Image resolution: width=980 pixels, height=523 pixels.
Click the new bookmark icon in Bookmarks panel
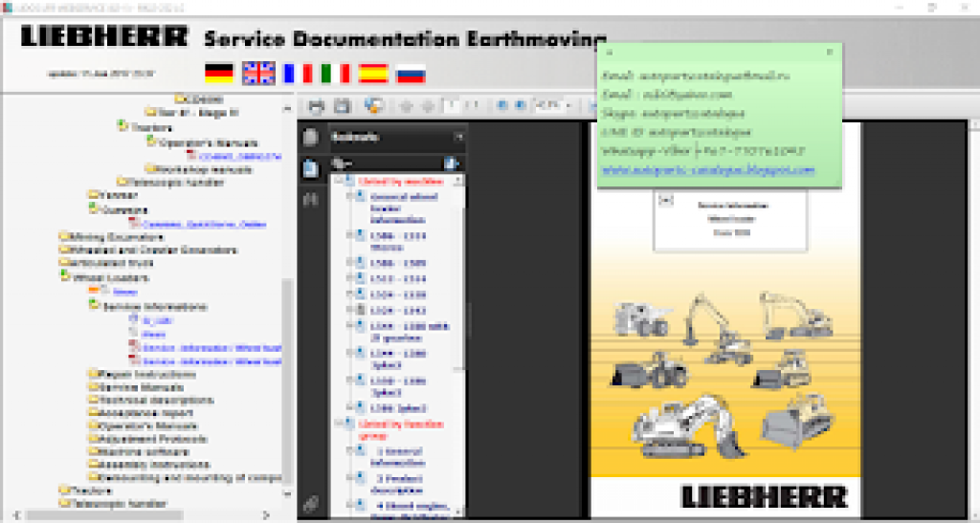click(x=452, y=163)
